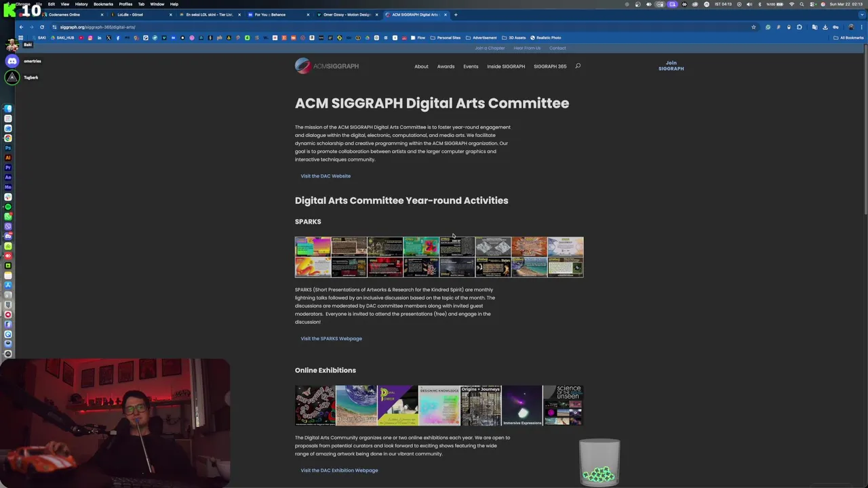This screenshot has width=868, height=488.
Task: Click the SPARKS posters thumbnail image
Action: click(439, 257)
